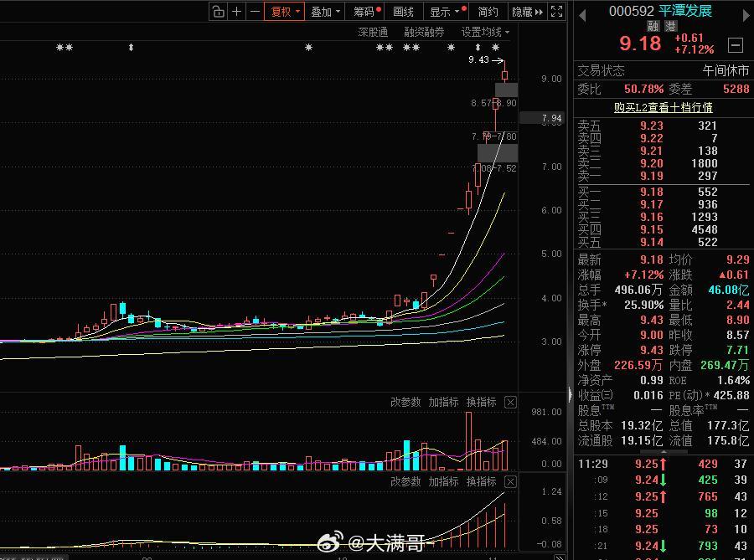
Task: Click 改参数 in the volume panel
Action: coord(405,402)
